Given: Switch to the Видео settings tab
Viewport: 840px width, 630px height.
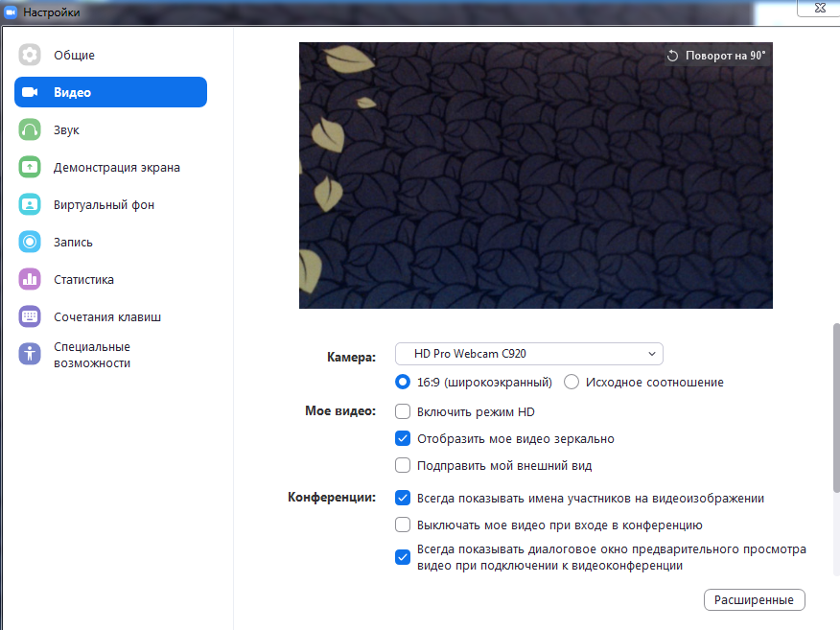Looking at the screenshot, I should (110, 92).
